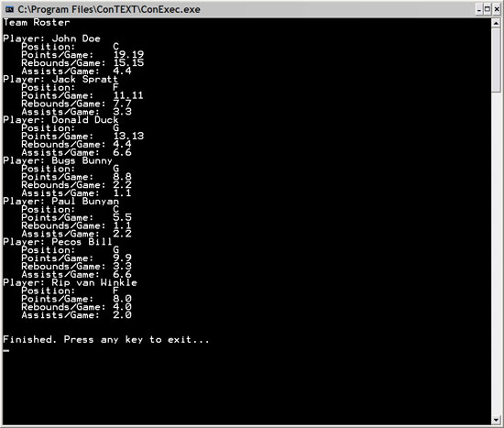Minimize the ConExec console window
Image resolution: width=504 pixels, height=428 pixels.
point(478,10)
